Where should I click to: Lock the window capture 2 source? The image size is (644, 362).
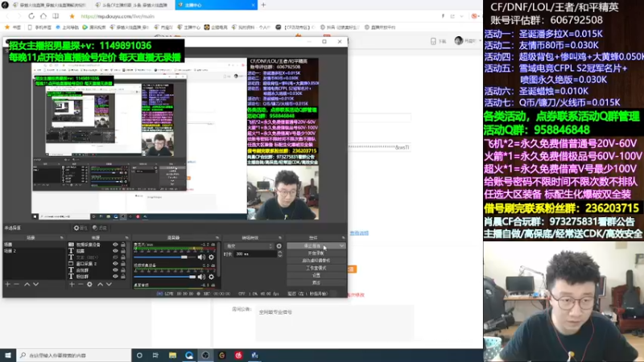pyautogui.click(x=123, y=264)
